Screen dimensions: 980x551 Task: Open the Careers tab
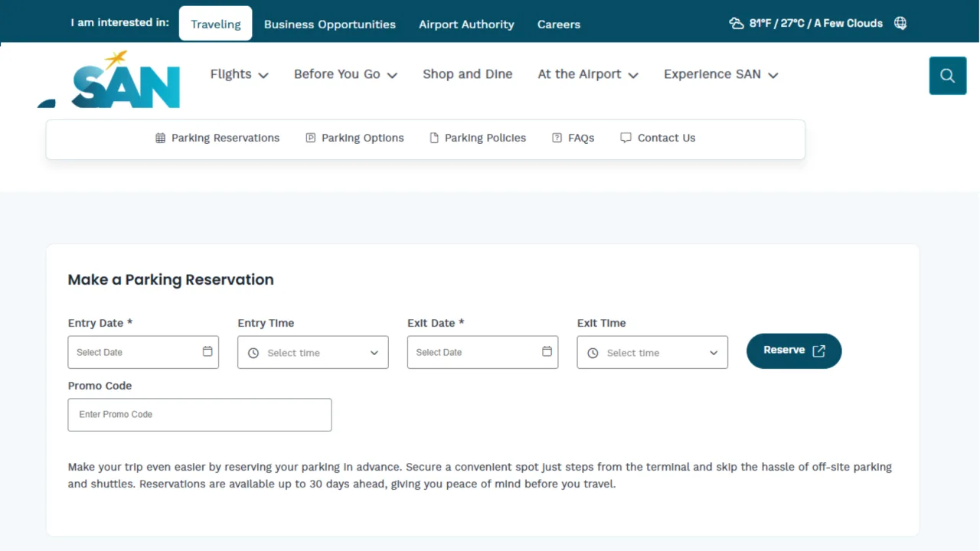click(x=559, y=24)
